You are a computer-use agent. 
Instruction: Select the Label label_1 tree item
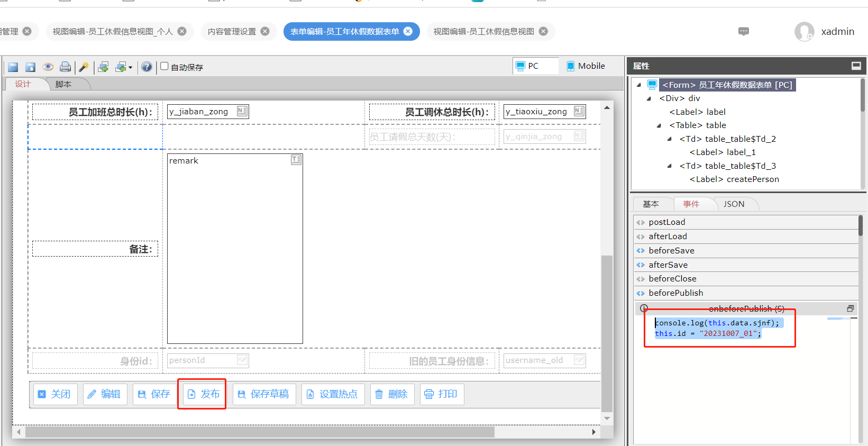723,152
